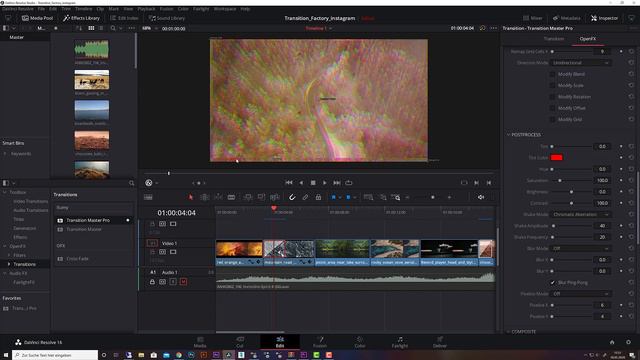Viewport: 640px width, 360px height.
Task: Stop playback in the viewer
Action: (313, 183)
